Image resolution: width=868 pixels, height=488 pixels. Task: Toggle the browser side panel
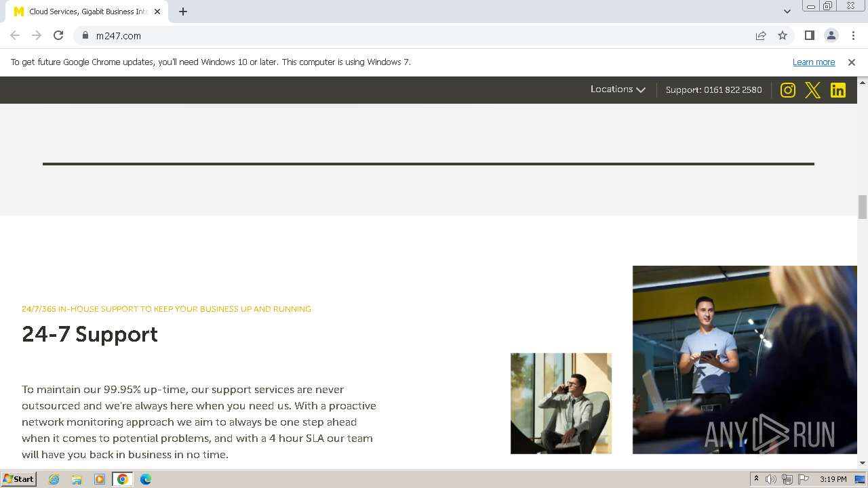coord(809,35)
